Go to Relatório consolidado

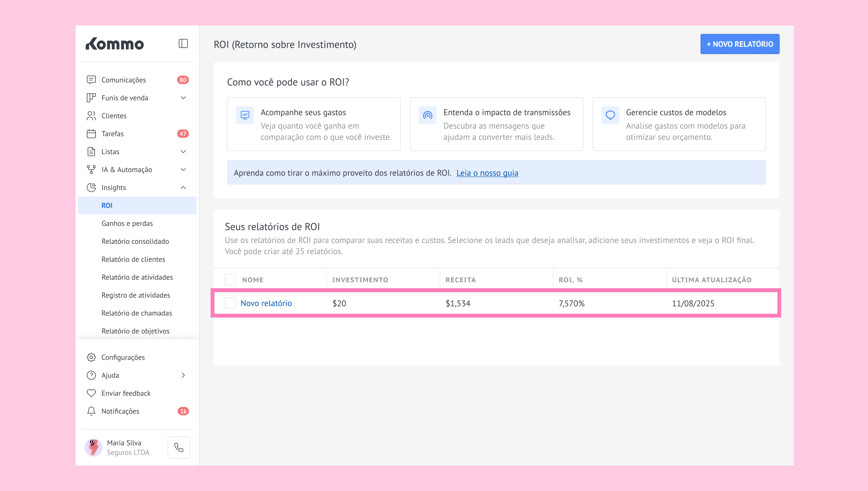point(135,241)
